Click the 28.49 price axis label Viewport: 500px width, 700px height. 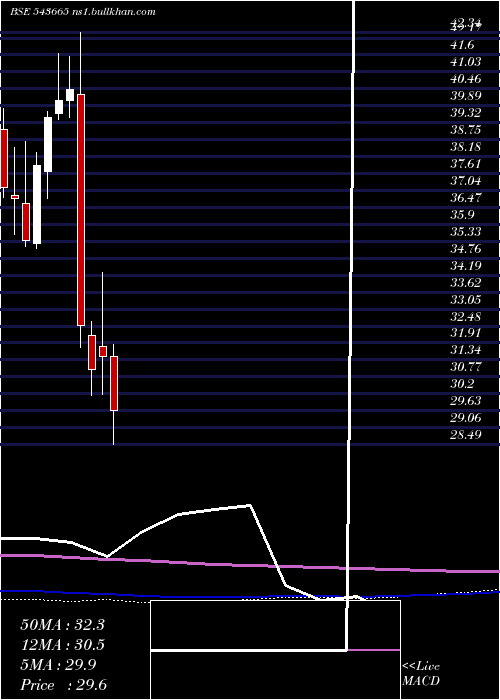point(465,434)
